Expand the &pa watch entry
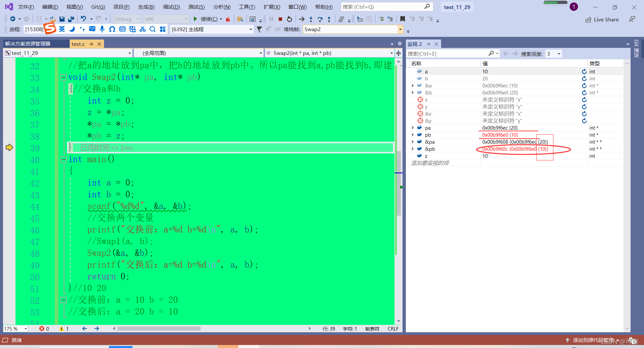The height and width of the screenshot is (348, 644). click(x=413, y=142)
